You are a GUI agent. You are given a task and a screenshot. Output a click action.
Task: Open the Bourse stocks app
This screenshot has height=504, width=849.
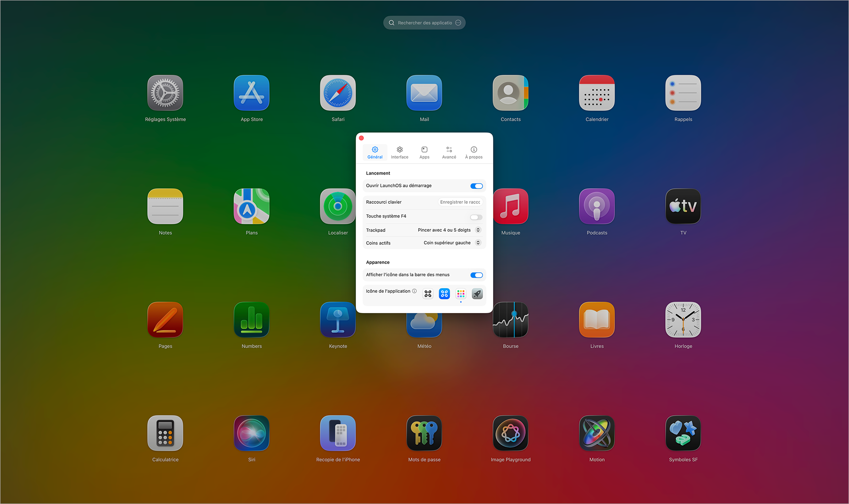click(x=511, y=320)
